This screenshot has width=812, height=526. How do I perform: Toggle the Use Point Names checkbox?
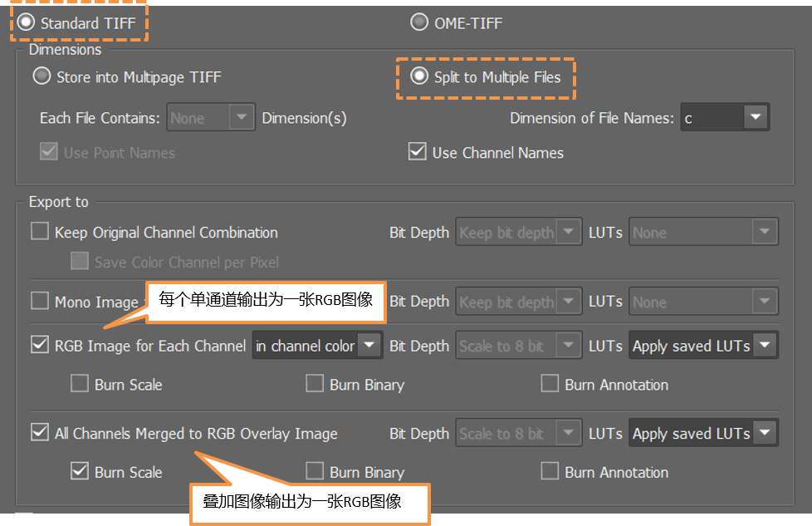coord(49,152)
